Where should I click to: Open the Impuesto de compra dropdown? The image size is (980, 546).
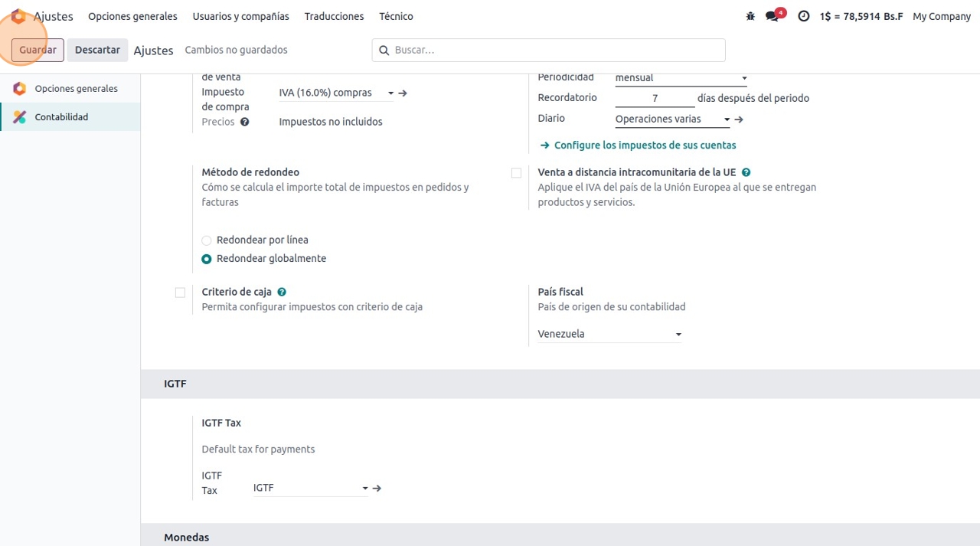pos(336,93)
